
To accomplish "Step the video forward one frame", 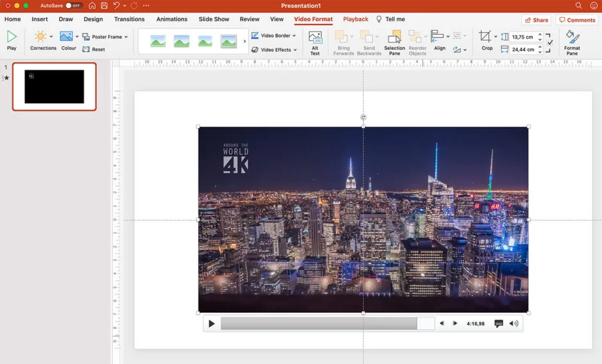I will 455,323.
